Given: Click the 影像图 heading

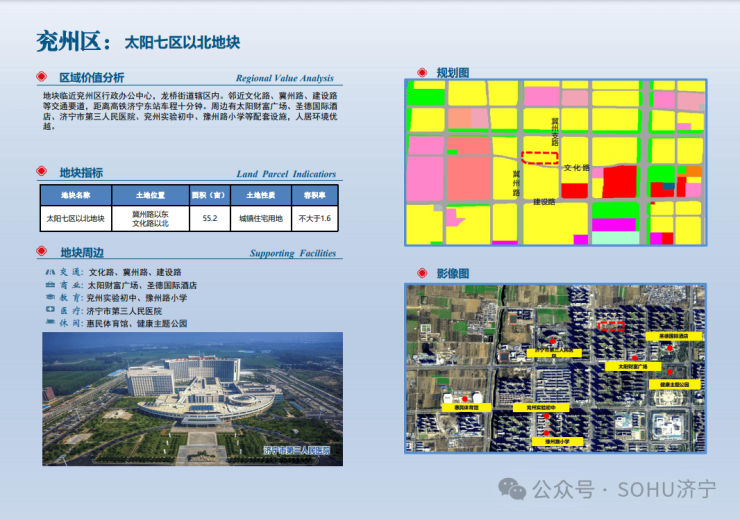Looking at the screenshot, I should [453, 274].
